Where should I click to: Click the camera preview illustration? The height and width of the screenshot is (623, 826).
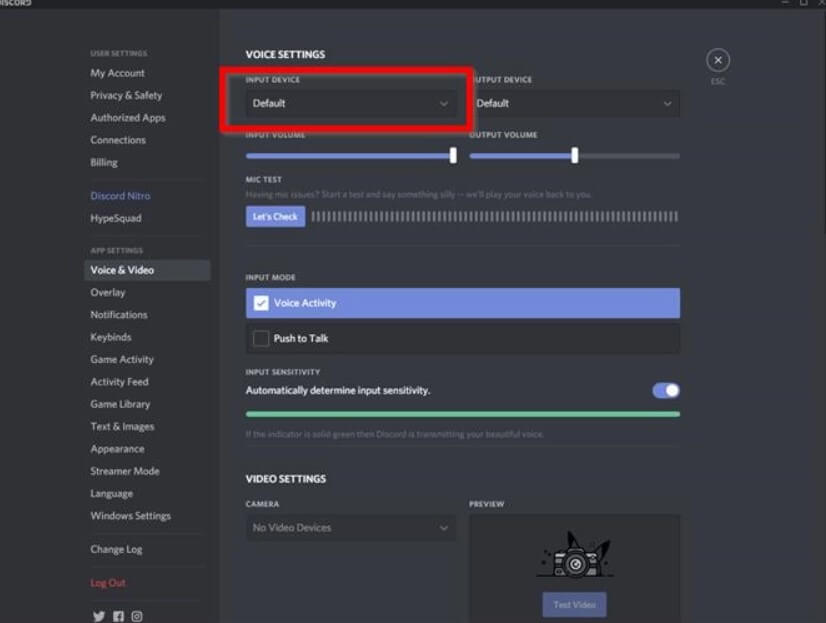tap(575, 555)
